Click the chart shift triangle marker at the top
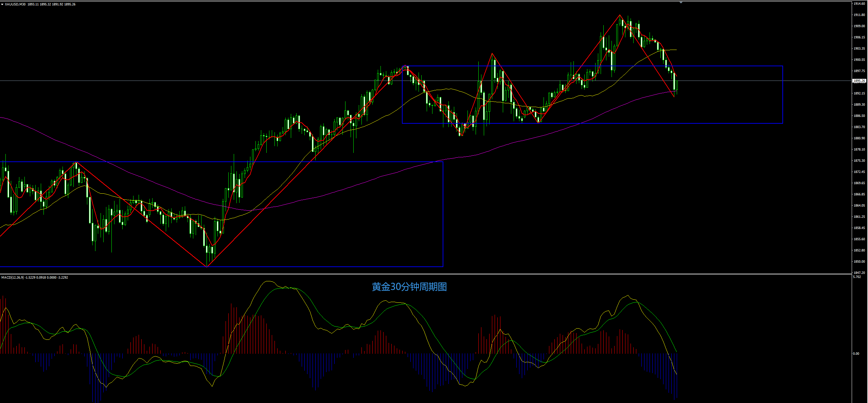 [681, 2]
